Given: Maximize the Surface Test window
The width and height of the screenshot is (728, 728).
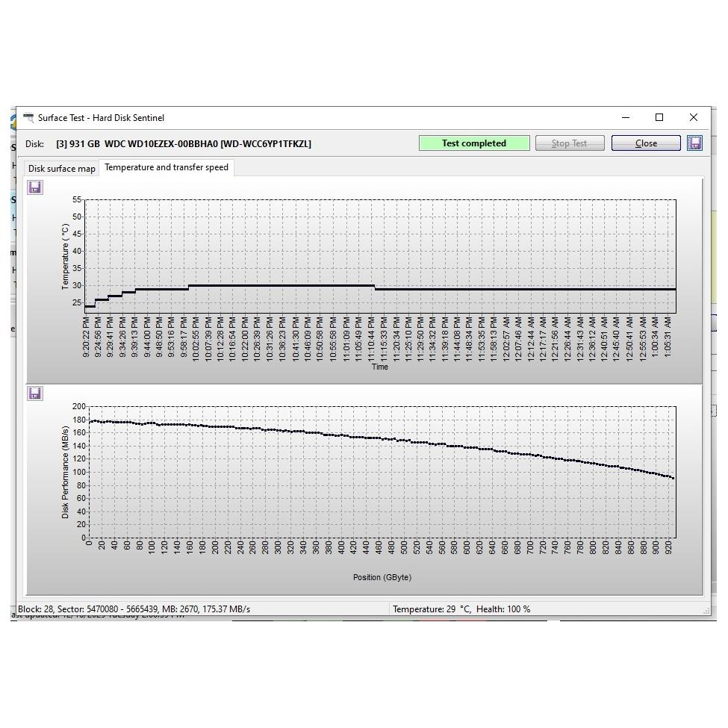Looking at the screenshot, I should [659, 118].
